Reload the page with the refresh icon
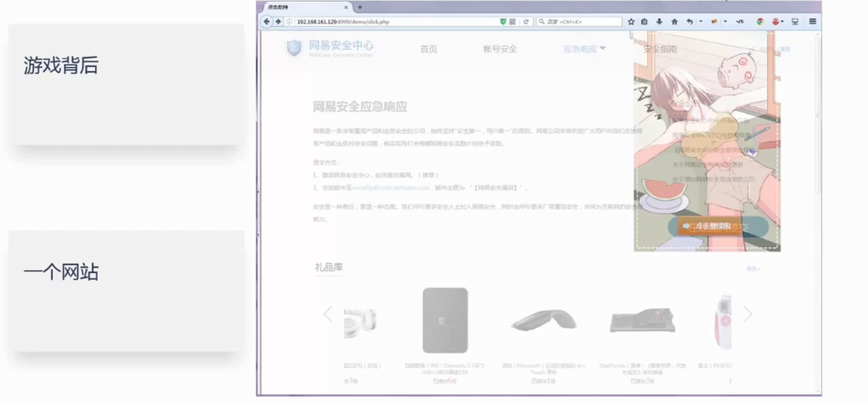 pyautogui.click(x=526, y=22)
